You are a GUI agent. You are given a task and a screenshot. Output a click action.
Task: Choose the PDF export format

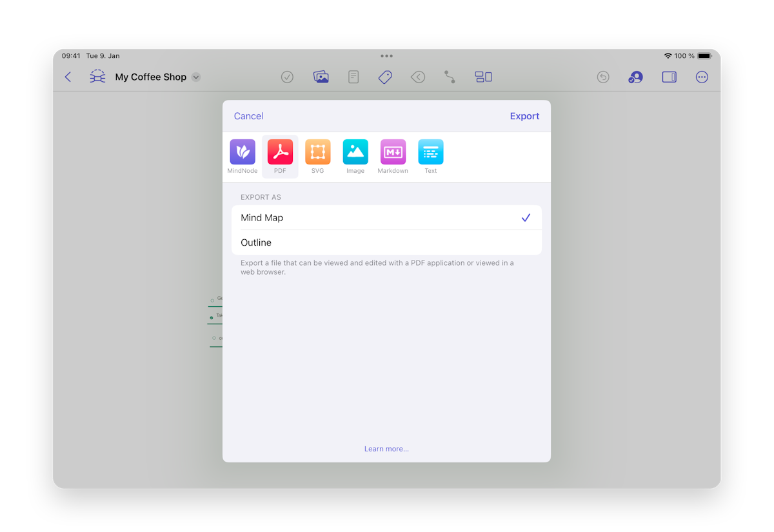[x=280, y=157]
